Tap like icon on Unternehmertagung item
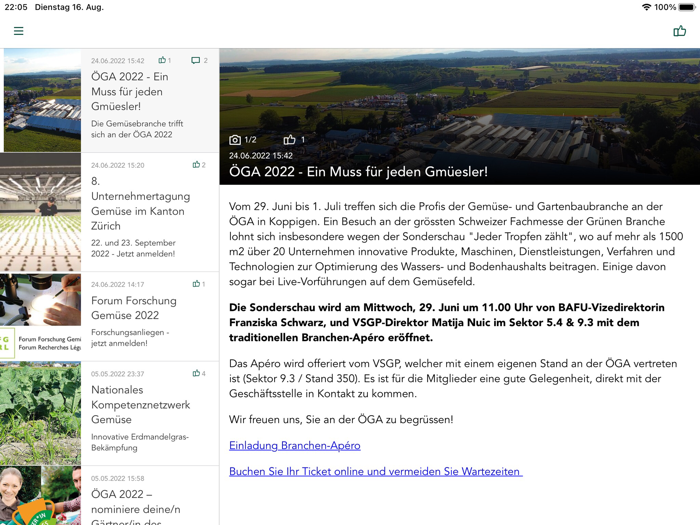The height and width of the screenshot is (525, 700). 196,165
